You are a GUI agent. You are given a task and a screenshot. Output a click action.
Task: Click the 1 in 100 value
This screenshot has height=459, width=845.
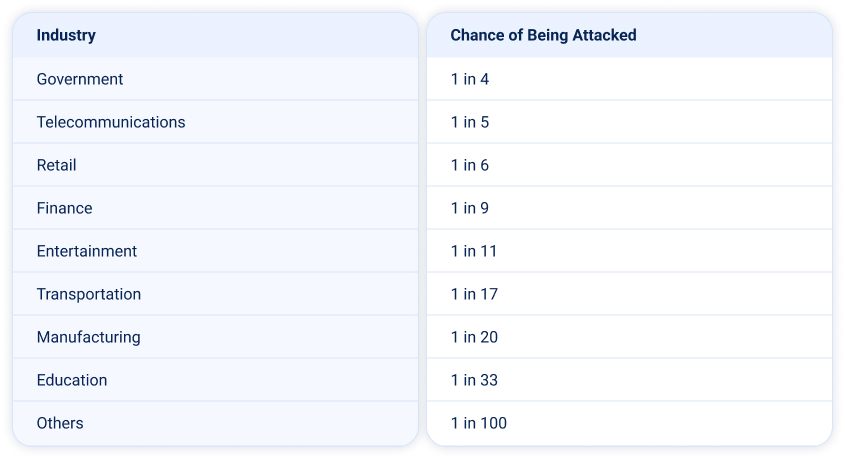(479, 423)
